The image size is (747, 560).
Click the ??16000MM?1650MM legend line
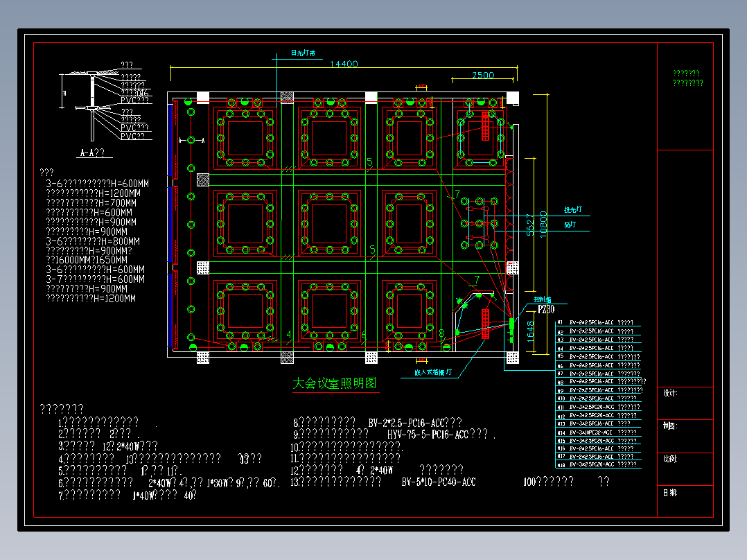tap(87, 260)
